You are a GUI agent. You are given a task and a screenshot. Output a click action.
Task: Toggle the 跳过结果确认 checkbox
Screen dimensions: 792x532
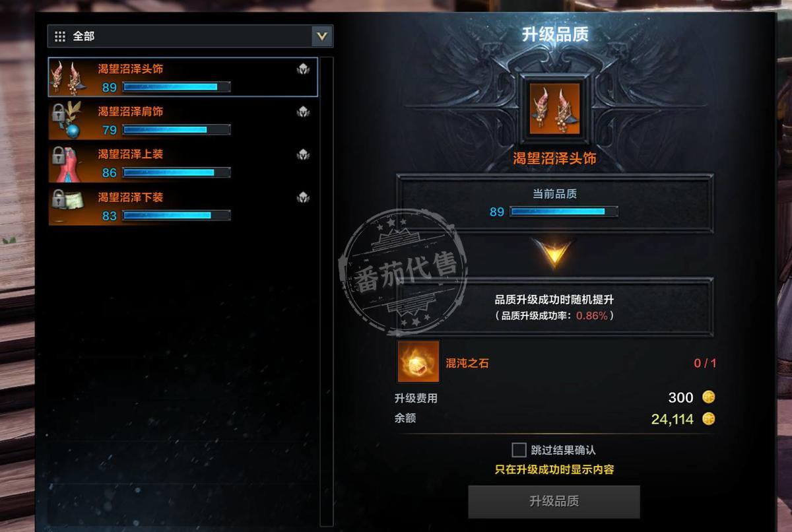click(x=519, y=450)
